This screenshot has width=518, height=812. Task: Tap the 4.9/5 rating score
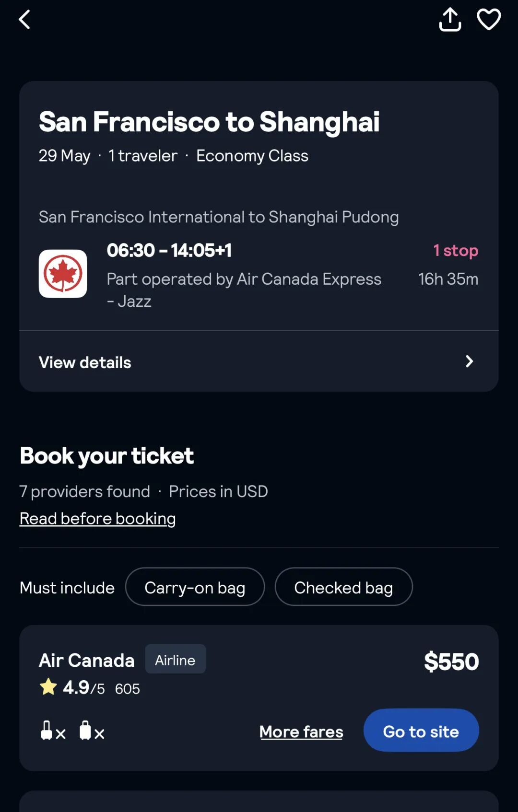point(83,688)
